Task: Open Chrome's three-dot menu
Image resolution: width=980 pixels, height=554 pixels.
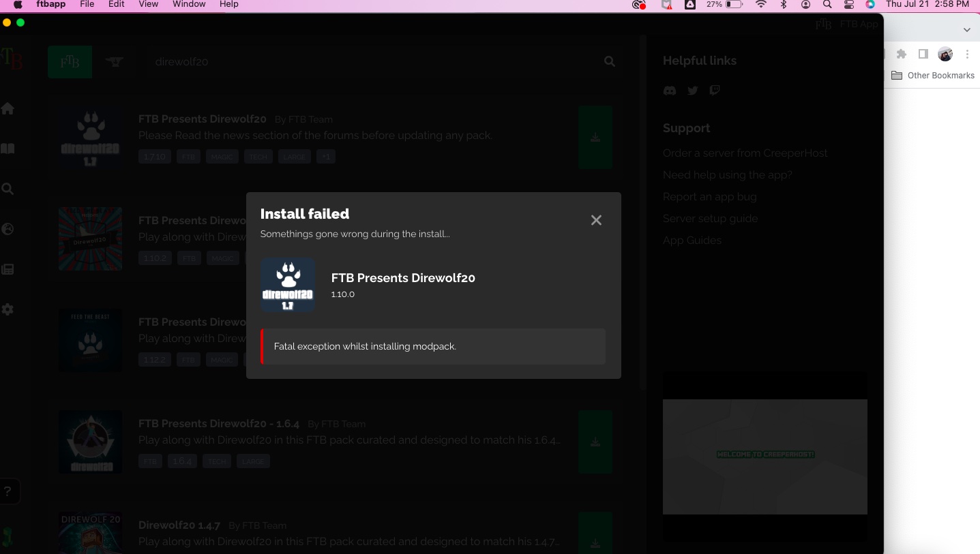Action: coord(968,54)
